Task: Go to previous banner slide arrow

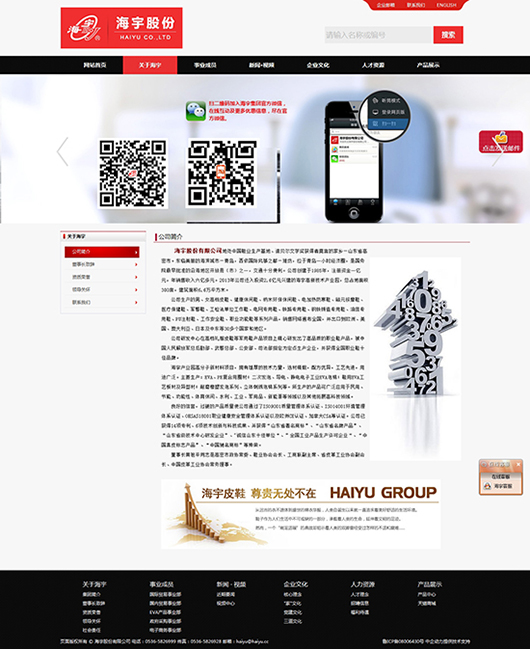Action: tap(62, 151)
